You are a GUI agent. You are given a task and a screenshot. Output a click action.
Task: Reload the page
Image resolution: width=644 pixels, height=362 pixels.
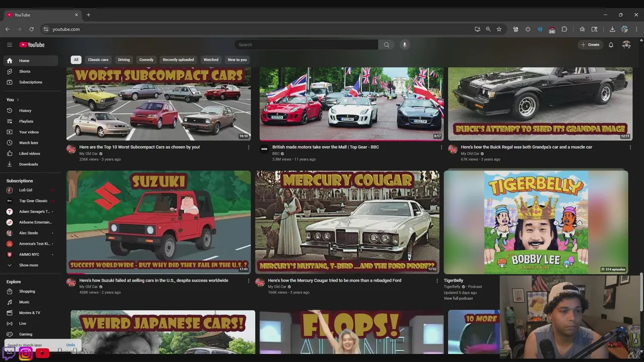click(31, 29)
